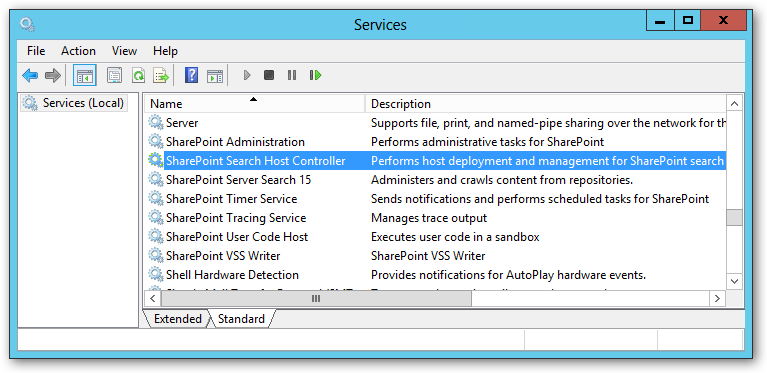
Task: Select SharePoint Server Search 15 name
Action: click(x=239, y=180)
